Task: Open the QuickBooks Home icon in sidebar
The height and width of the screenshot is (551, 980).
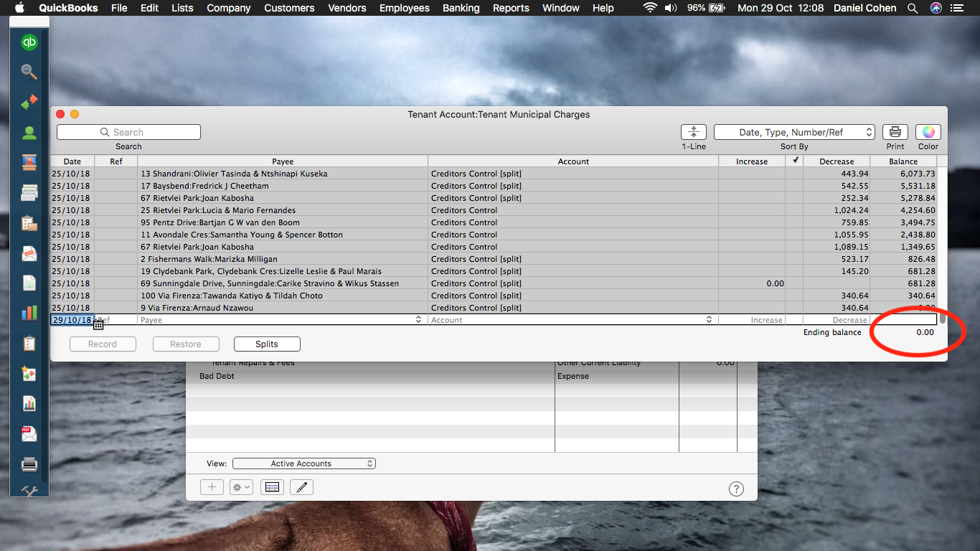Action: pos(29,42)
